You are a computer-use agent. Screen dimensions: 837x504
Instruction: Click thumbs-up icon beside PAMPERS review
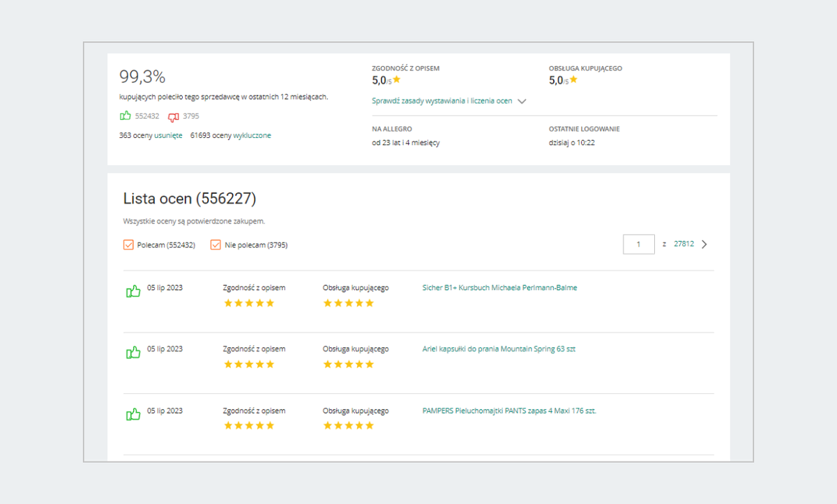[133, 415]
